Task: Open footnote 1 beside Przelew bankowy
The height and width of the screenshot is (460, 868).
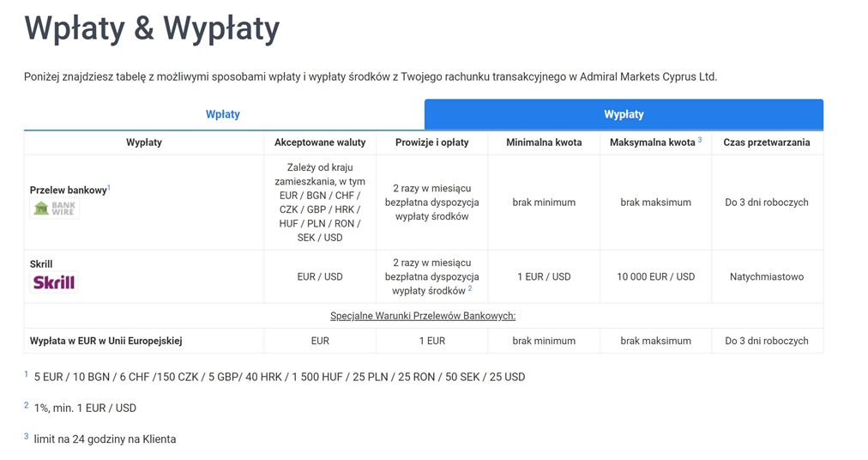Action: [x=109, y=187]
